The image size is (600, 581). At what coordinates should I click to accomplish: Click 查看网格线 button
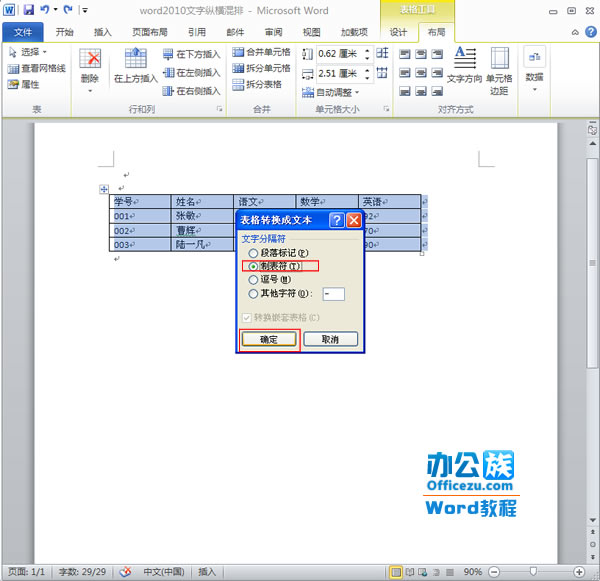click(37, 68)
